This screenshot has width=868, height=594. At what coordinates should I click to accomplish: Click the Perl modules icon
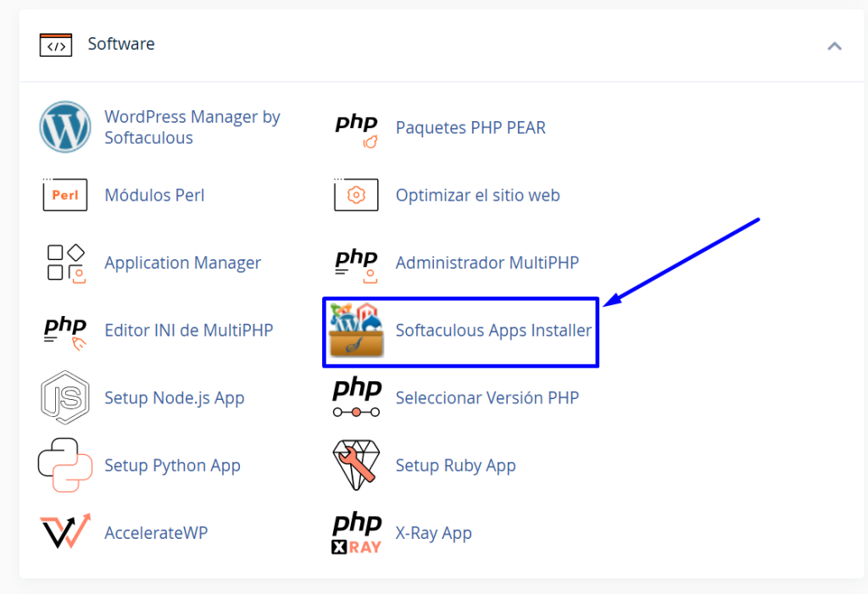[64, 194]
